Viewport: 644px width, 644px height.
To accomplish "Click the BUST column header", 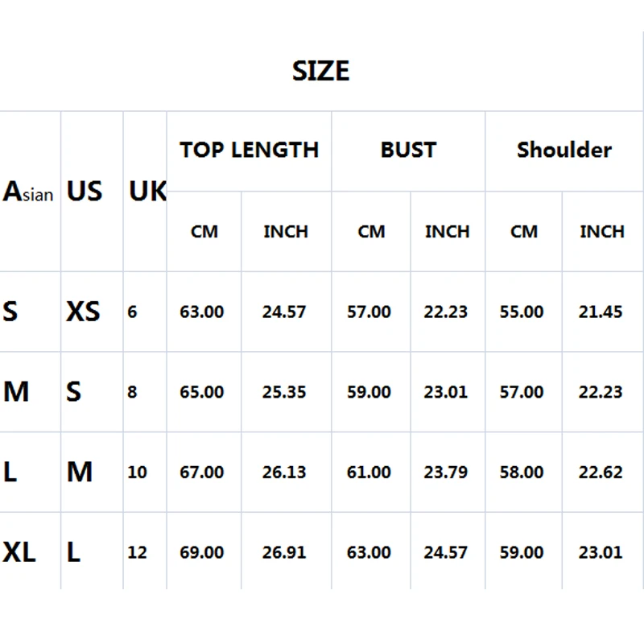I will click(408, 150).
